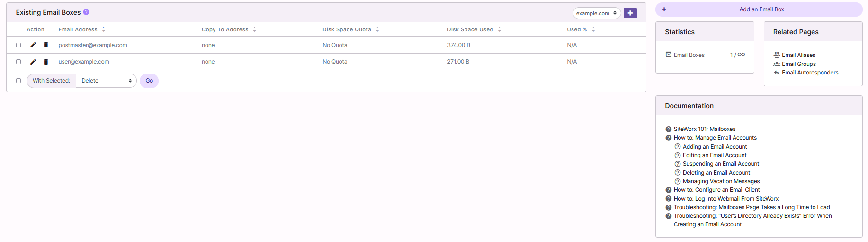Click help icon beside Existing Email Boxes

pos(86,12)
